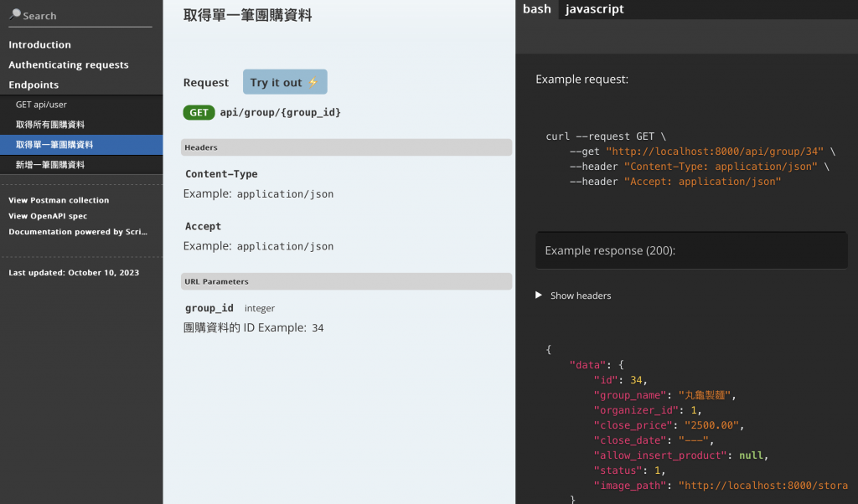Collapse the Endpoints navigation group
This screenshot has height=504, width=858.
pyautogui.click(x=34, y=85)
